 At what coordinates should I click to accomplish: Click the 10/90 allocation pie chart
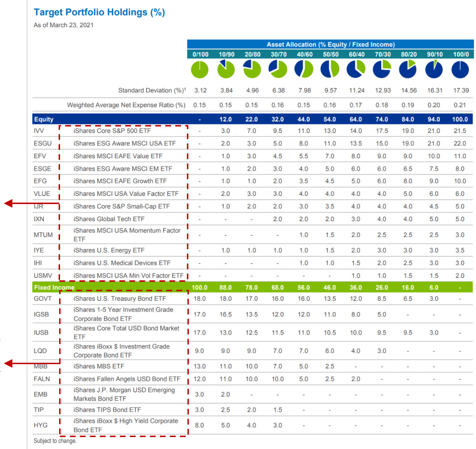[x=226, y=70]
